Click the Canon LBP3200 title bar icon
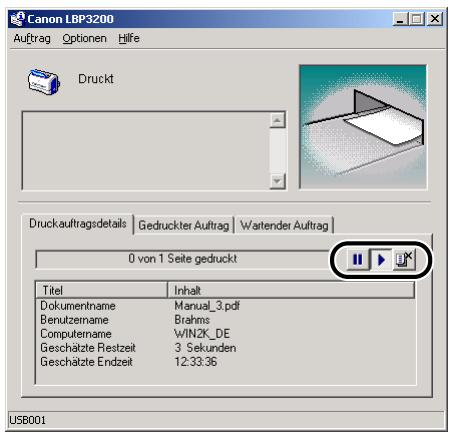This screenshot has height=434, width=453. tap(17, 19)
